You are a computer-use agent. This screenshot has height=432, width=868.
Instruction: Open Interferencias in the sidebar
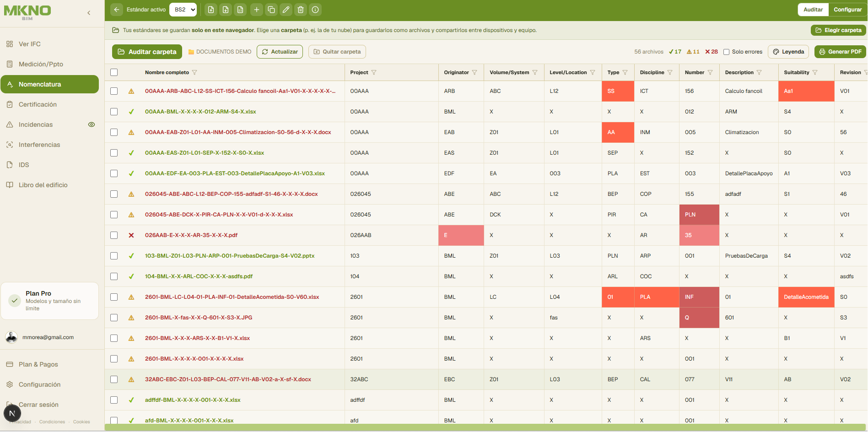[49, 145]
